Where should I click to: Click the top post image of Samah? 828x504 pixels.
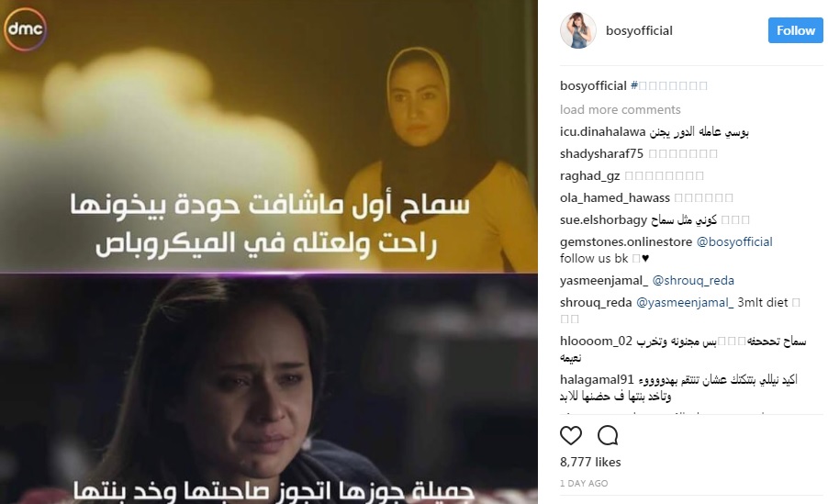coord(269,136)
